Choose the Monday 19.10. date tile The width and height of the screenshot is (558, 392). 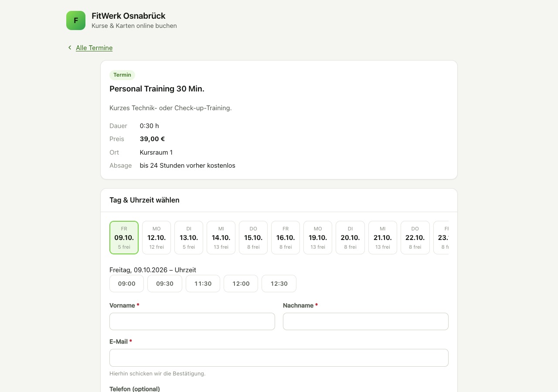pos(318,237)
